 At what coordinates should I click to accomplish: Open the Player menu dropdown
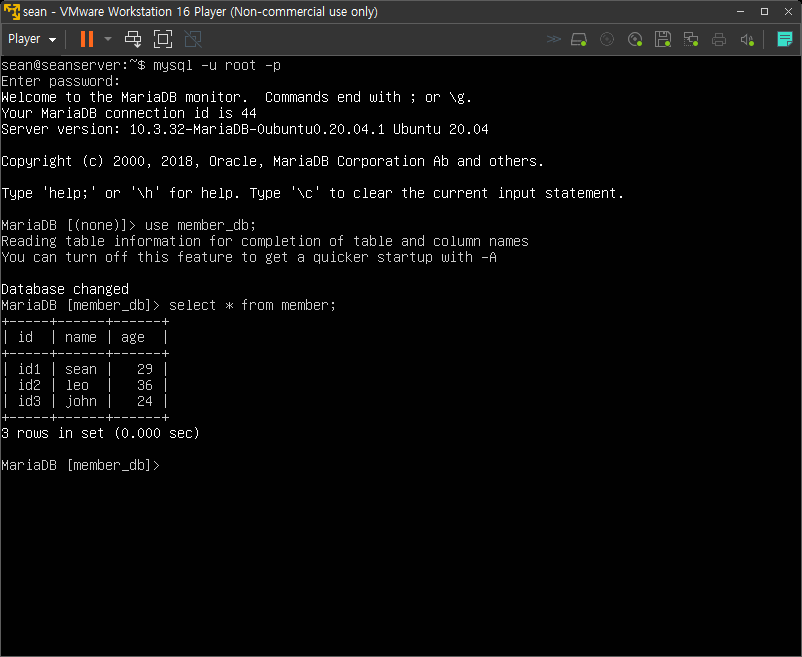pos(32,39)
